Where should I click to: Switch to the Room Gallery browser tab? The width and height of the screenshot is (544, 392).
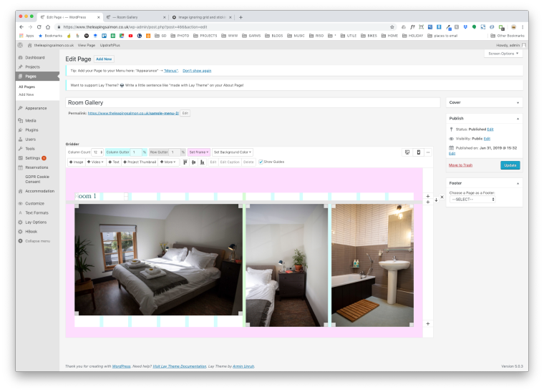point(135,16)
